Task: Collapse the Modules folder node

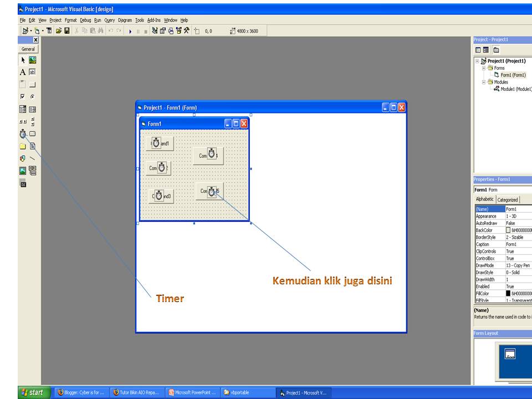Action: [x=484, y=82]
